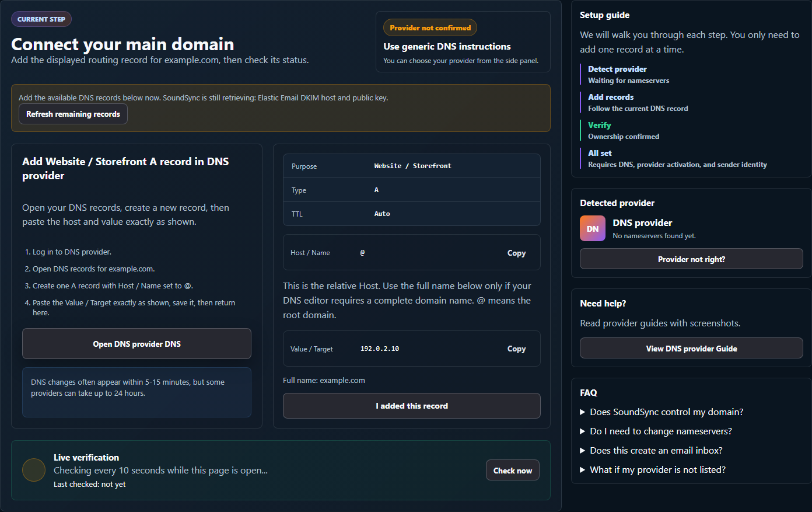Expand 'Does this create an email inbox?' FAQ
The height and width of the screenshot is (512, 812).
[651, 451]
